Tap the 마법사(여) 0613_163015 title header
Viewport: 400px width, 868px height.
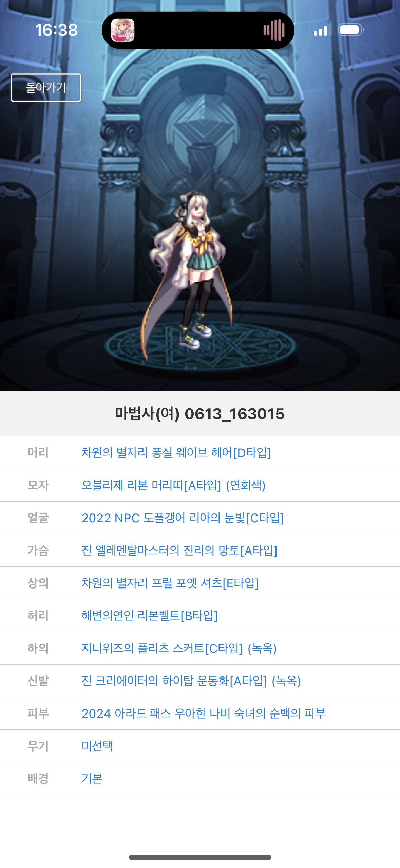(199, 414)
